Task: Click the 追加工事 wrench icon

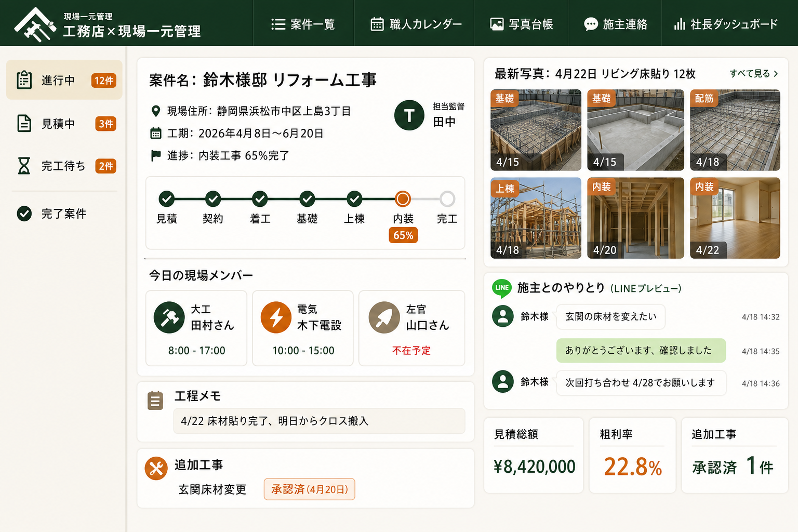Action: point(156,469)
